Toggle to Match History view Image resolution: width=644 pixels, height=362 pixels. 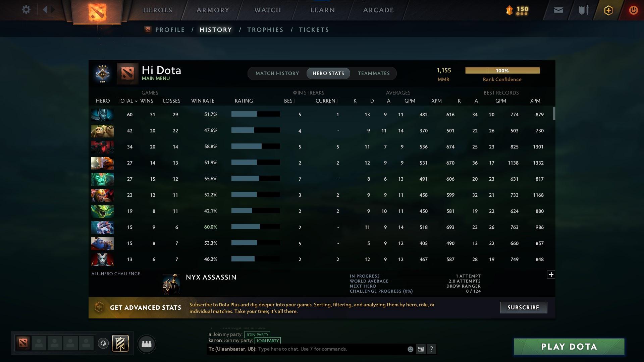click(x=277, y=73)
